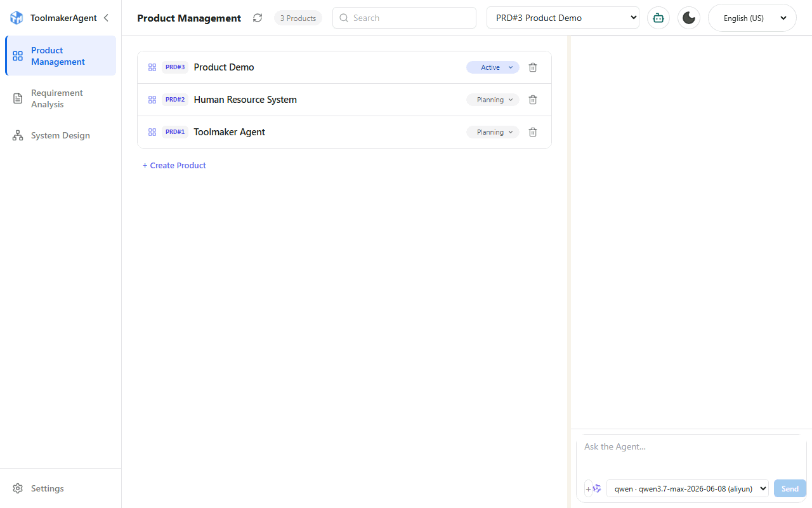This screenshot has width=812, height=508.
Task: Delete the Human Resource System product
Action: pos(533,100)
